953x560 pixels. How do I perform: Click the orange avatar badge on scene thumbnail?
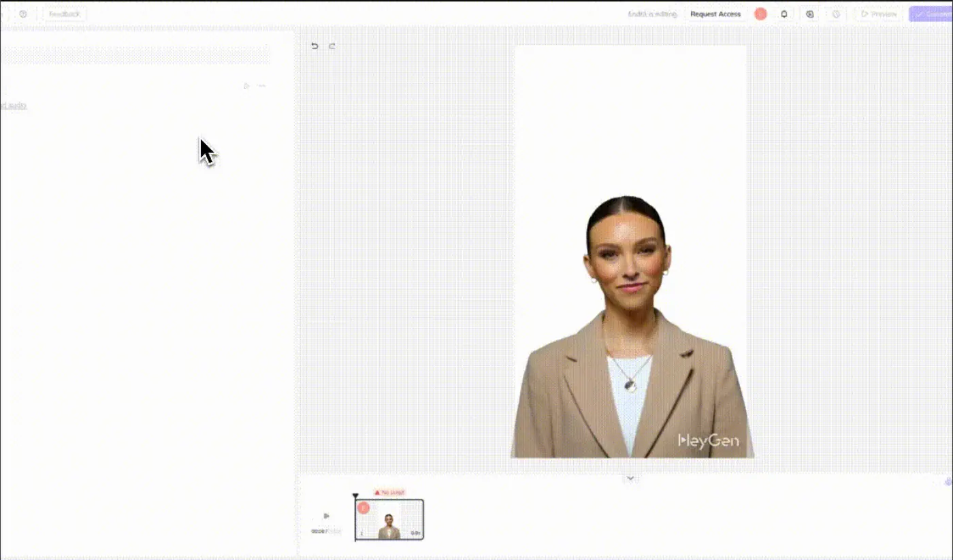click(364, 508)
